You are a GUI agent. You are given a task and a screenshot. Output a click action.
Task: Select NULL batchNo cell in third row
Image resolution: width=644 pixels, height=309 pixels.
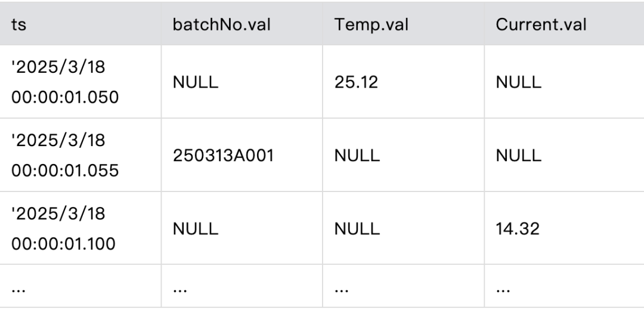coord(195,228)
